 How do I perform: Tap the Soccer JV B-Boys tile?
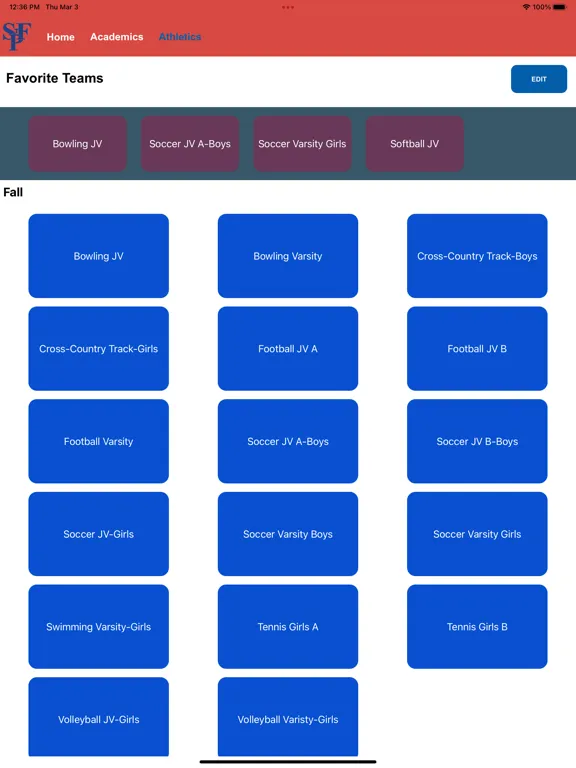[x=477, y=441]
